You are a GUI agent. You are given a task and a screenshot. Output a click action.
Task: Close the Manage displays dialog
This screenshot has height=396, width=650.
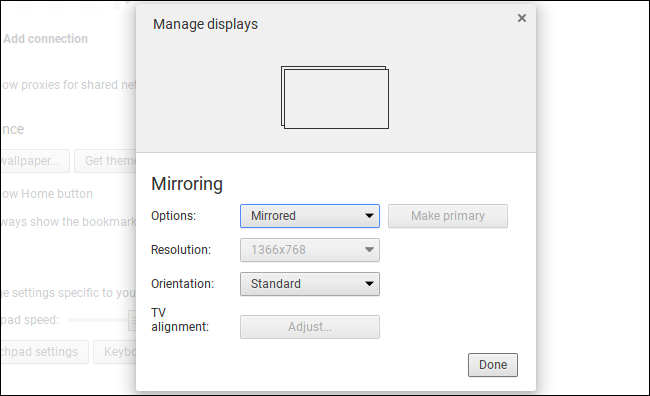pos(521,18)
